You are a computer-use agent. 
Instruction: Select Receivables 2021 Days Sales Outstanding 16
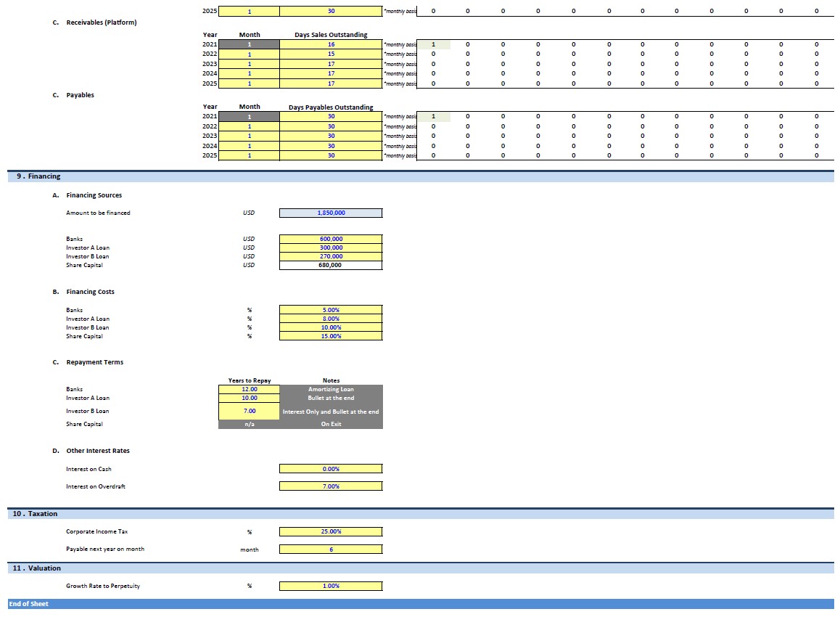331,44
